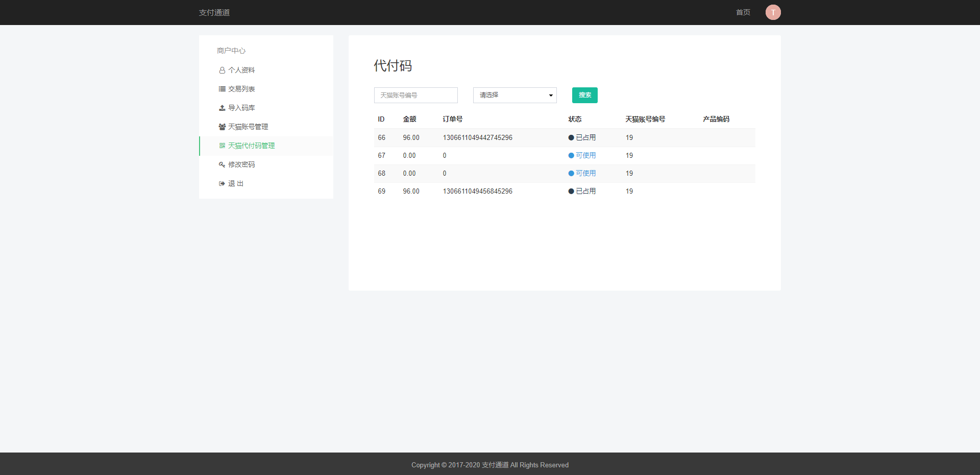Click 退出 to log out
This screenshot has width=980, height=475.
point(266,183)
